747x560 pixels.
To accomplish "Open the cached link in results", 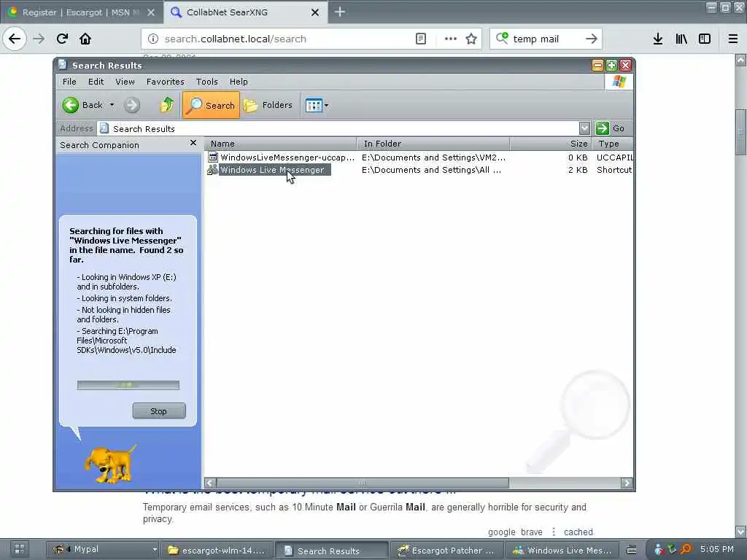I will pos(578,532).
